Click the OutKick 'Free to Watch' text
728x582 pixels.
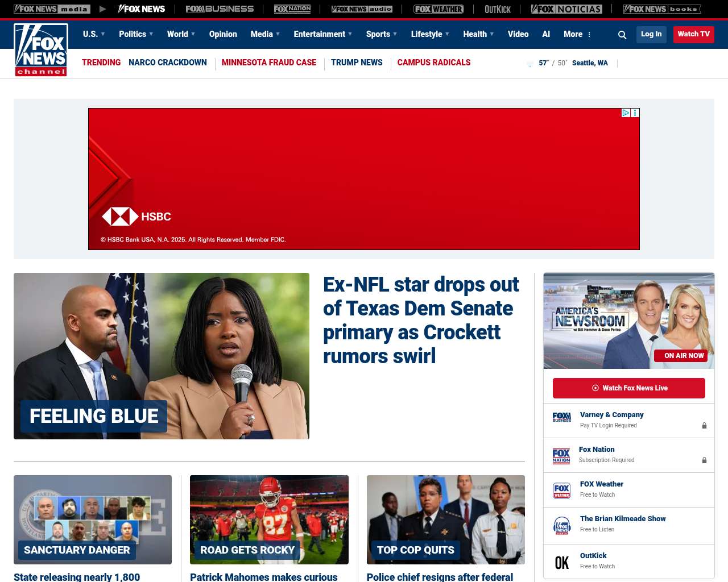597,567
